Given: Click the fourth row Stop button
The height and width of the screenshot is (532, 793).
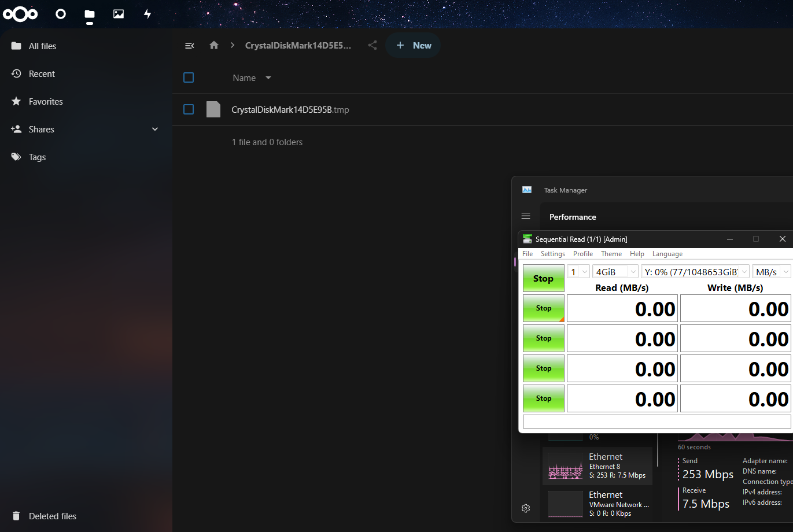Looking at the screenshot, I should (x=544, y=398).
